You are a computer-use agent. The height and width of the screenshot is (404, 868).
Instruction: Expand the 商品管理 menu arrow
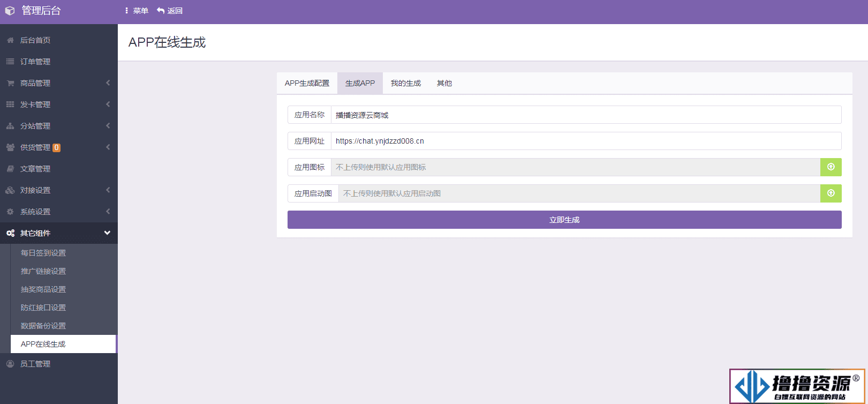coord(108,83)
